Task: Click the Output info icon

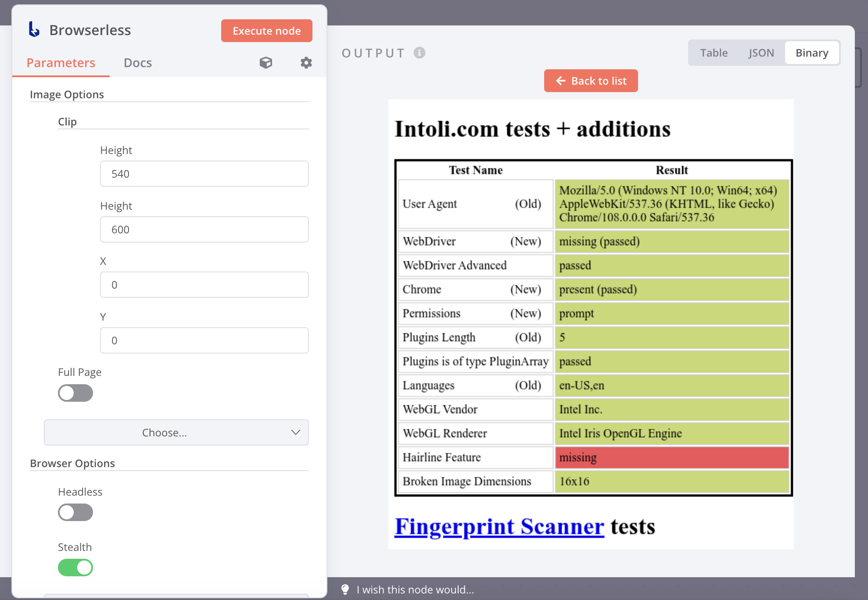Action: [420, 53]
